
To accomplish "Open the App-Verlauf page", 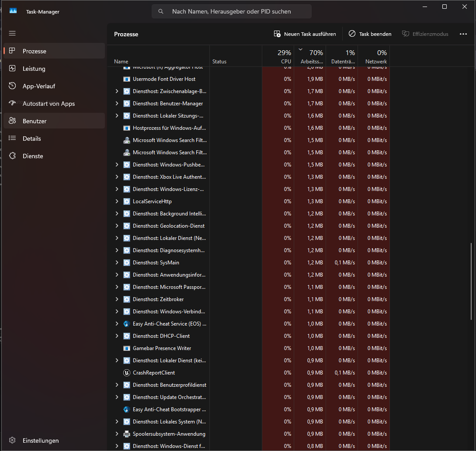I will pyautogui.click(x=54, y=86).
